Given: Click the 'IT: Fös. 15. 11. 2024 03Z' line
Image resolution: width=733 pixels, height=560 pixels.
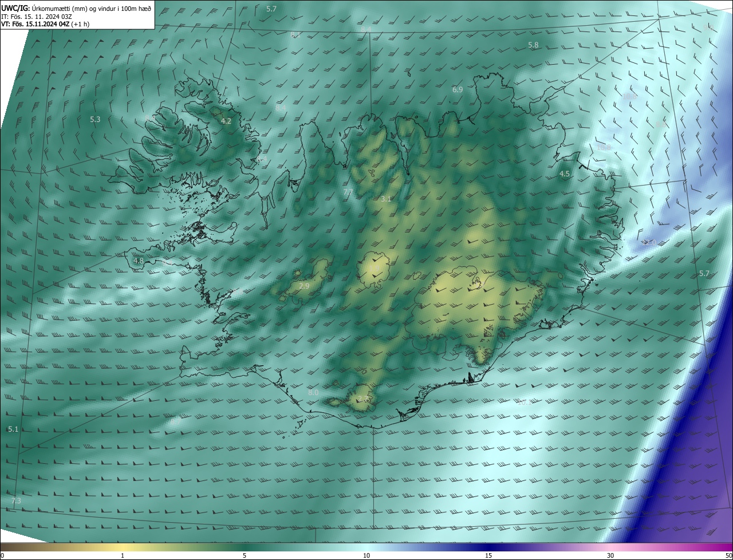Looking at the screenshot, I should (37, 16).
